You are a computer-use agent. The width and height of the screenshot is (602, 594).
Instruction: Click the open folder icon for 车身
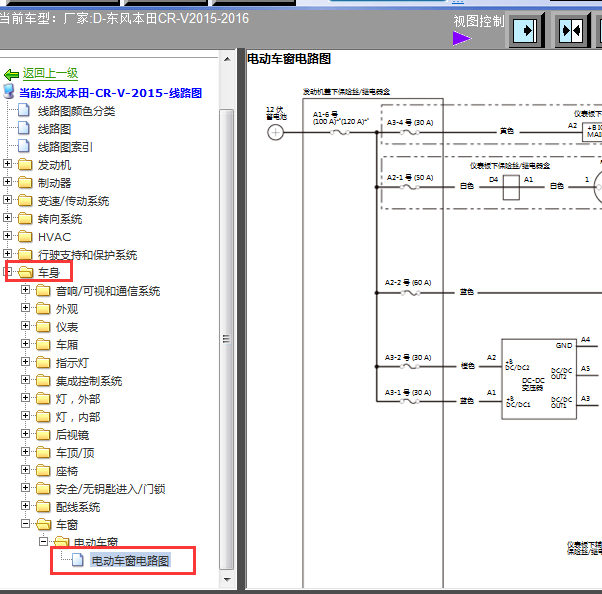coord(26,273)
